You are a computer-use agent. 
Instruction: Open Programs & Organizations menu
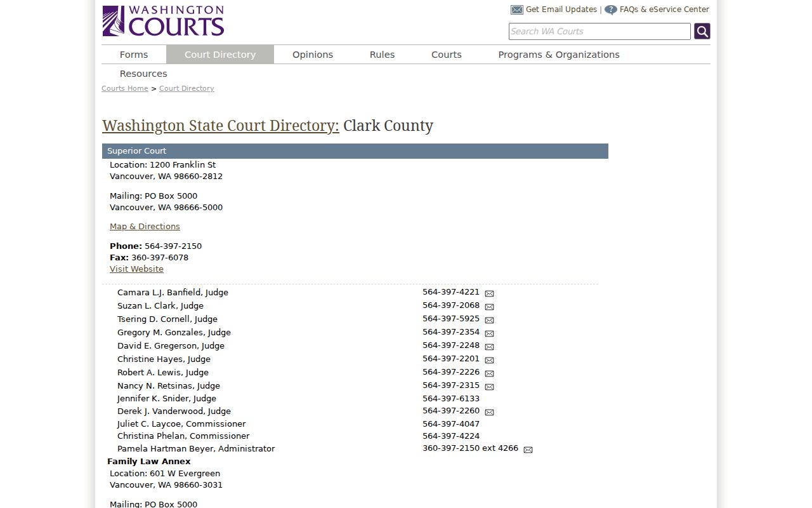click(559, 55)
